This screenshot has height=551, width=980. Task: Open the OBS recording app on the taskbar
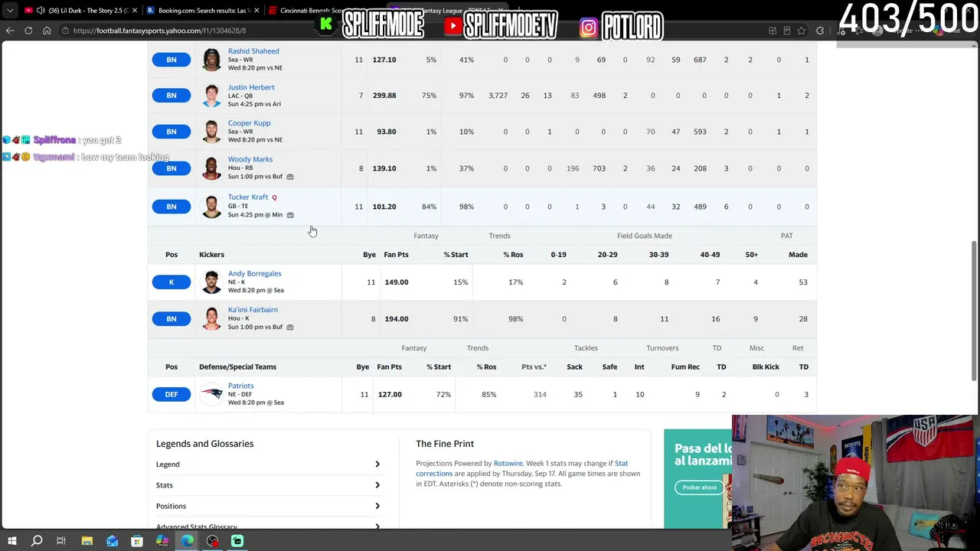213,541
